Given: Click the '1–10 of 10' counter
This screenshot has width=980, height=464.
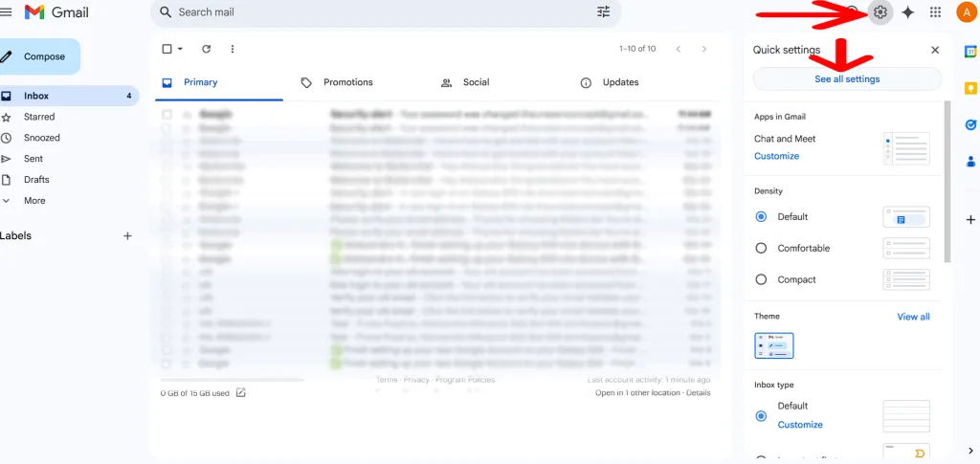Looking at the screenshot, I should 637,49.
